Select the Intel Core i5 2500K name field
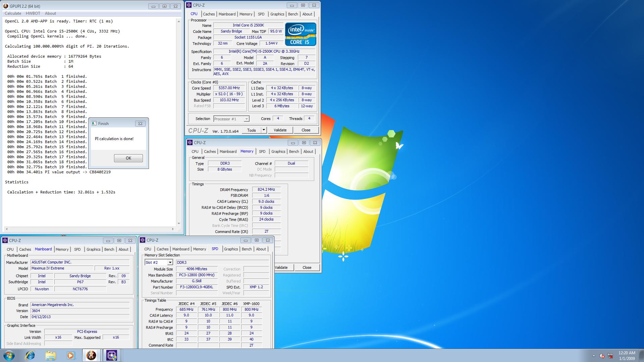The width and height of the screenshot is (644, 362). (x=248, y=25)
